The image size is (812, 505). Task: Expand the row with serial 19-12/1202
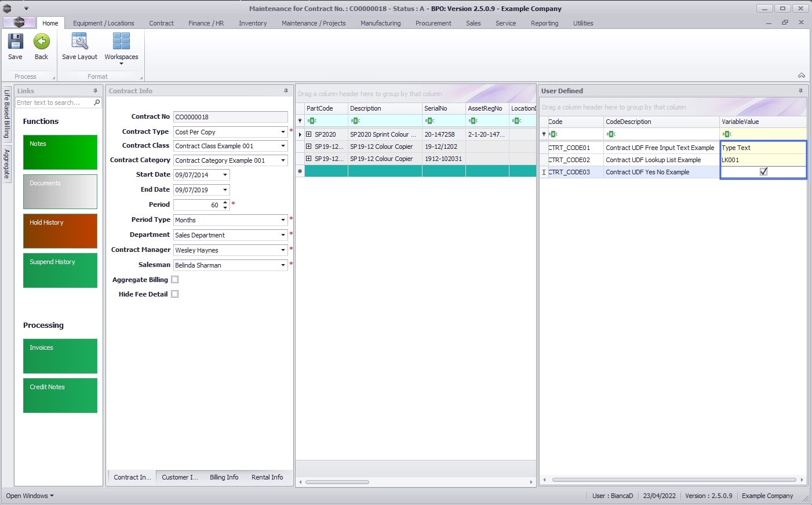[309, 147]
